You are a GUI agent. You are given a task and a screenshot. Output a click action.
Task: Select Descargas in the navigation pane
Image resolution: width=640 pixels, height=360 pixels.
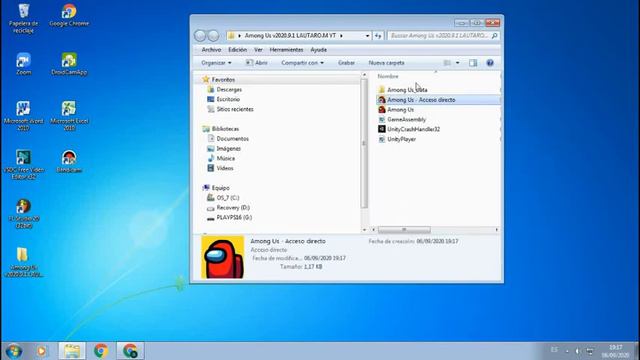224,89
